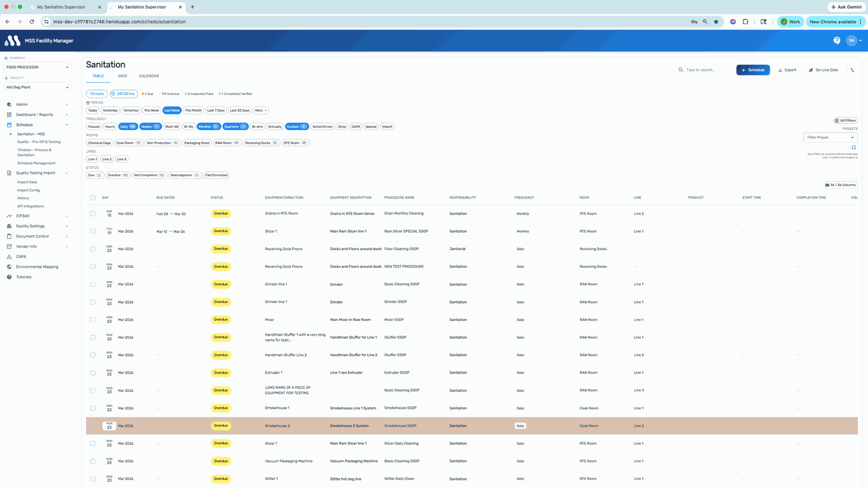
Task: Click the browser zoom magnifier icon
Action: click(705, 22)
